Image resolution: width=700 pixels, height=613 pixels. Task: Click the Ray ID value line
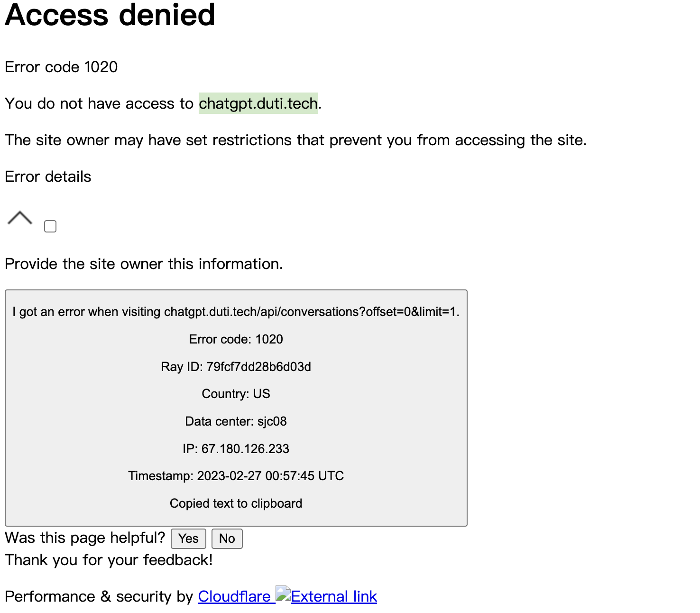(236, 366)
